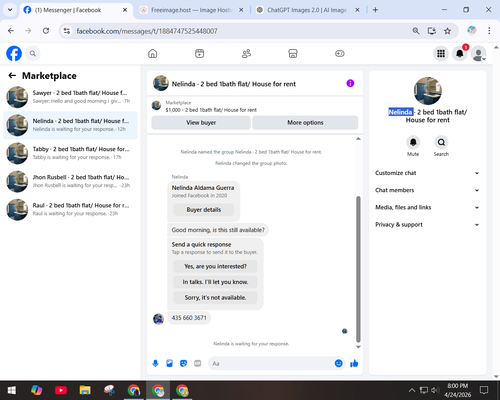Go to the Home feed icon
This screenshot has height=400, width=500.
coord(153,53)
